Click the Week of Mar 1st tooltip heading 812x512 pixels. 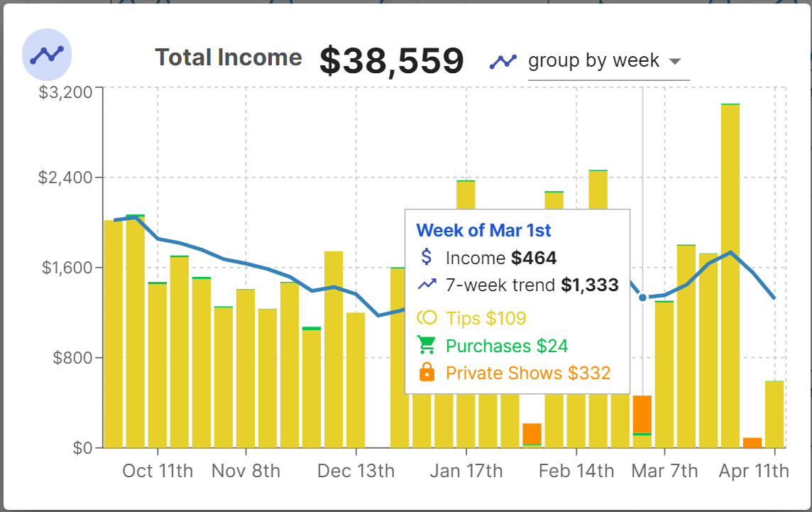click(x=483, y=230)
